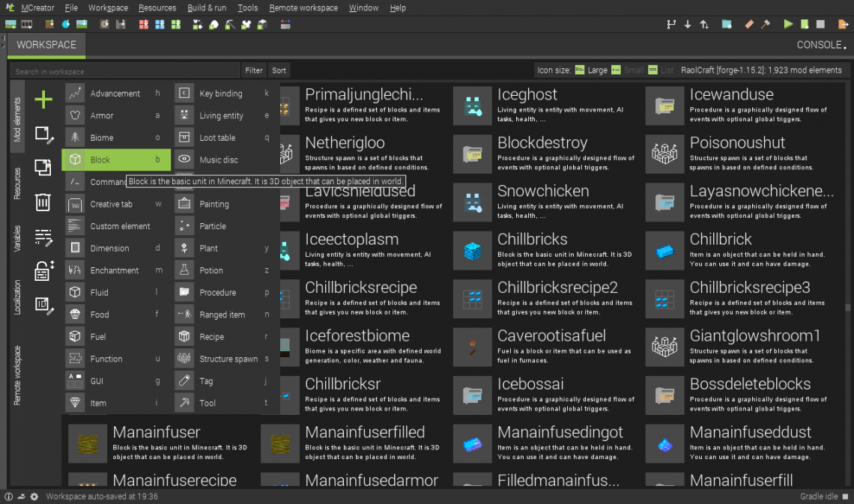Click the status bar gear preferences icon
The width and height of the screenshot is (854, 504).
(x=34, y=497)
